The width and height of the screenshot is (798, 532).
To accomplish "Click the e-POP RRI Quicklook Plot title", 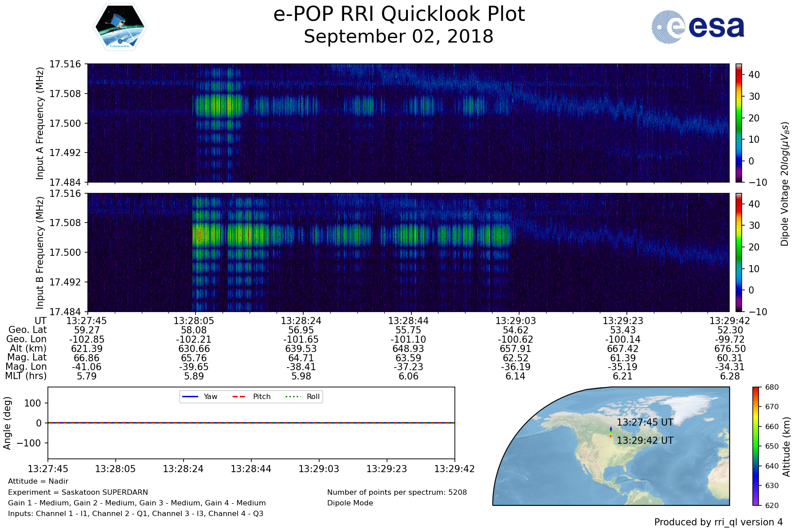I will 399,14.
